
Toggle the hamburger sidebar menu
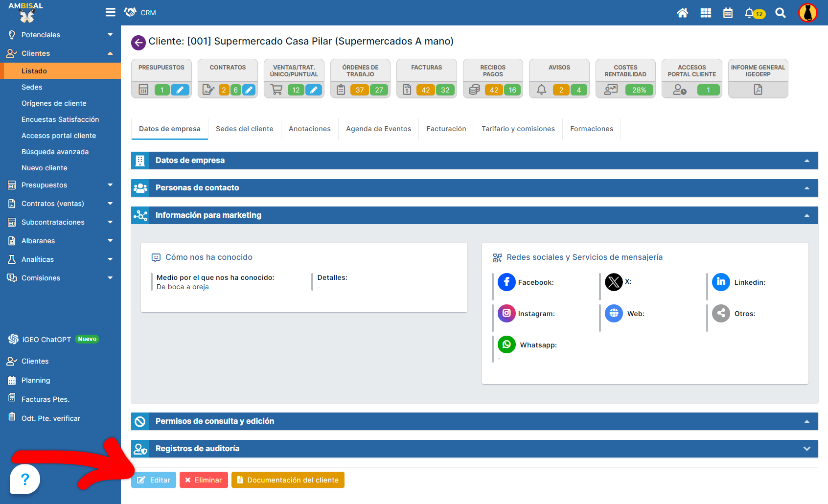pos(111,12)
